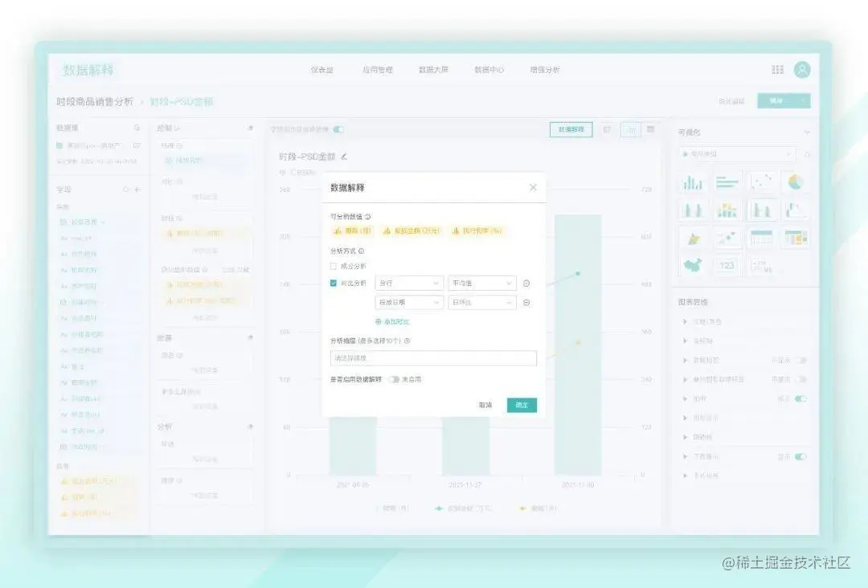Image resolution: width=868 pixels, height=588 pixels.
Task: Click the help icon beside 可分析数值
Action: pos(367,217)
